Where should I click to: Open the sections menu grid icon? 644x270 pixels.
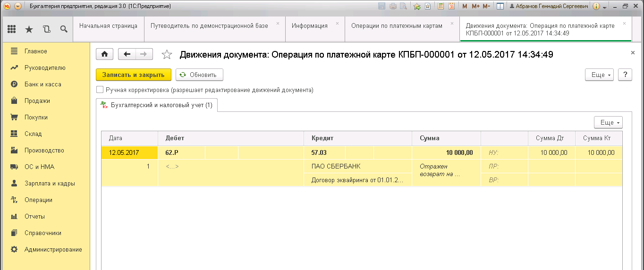(x=12, y=29)
